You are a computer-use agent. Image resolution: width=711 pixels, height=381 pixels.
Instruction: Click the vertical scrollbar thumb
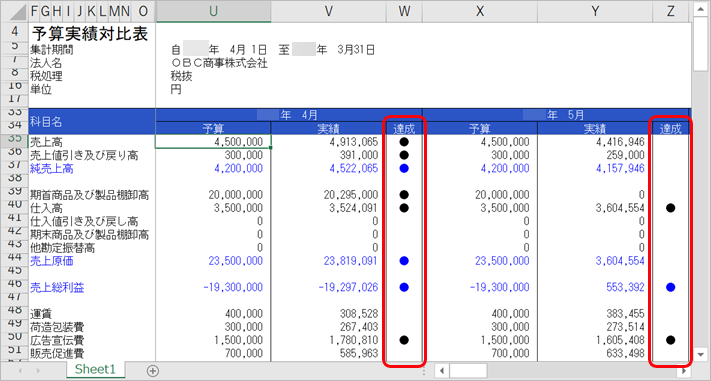[701, 44]
